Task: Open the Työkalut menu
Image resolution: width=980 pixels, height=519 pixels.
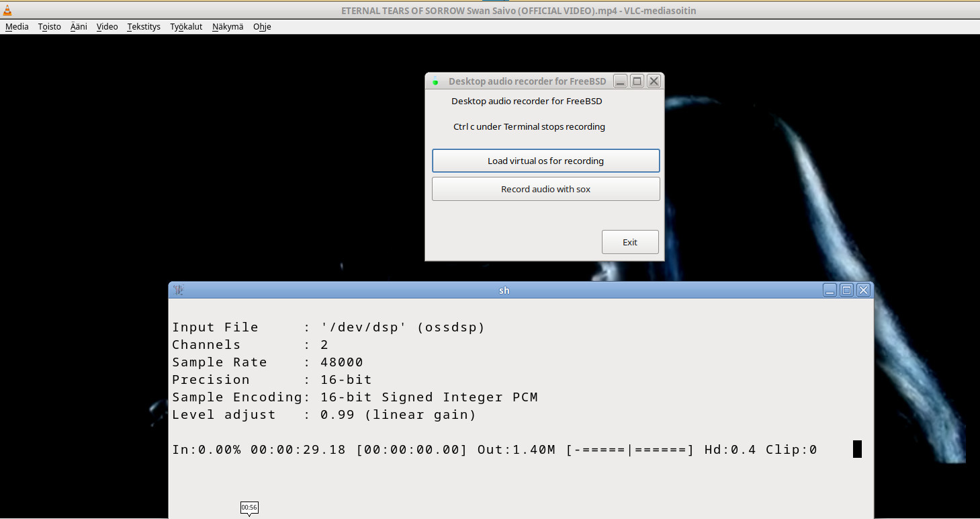Action: point(186,27)
